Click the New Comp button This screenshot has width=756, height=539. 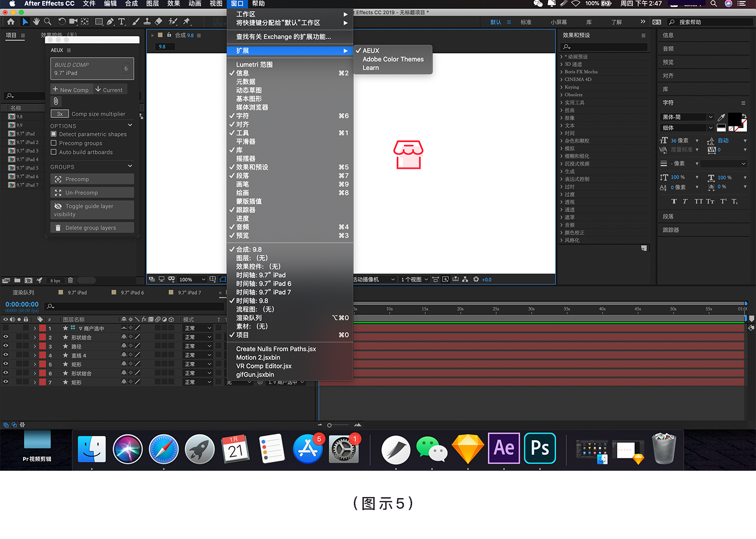point(71,90)
